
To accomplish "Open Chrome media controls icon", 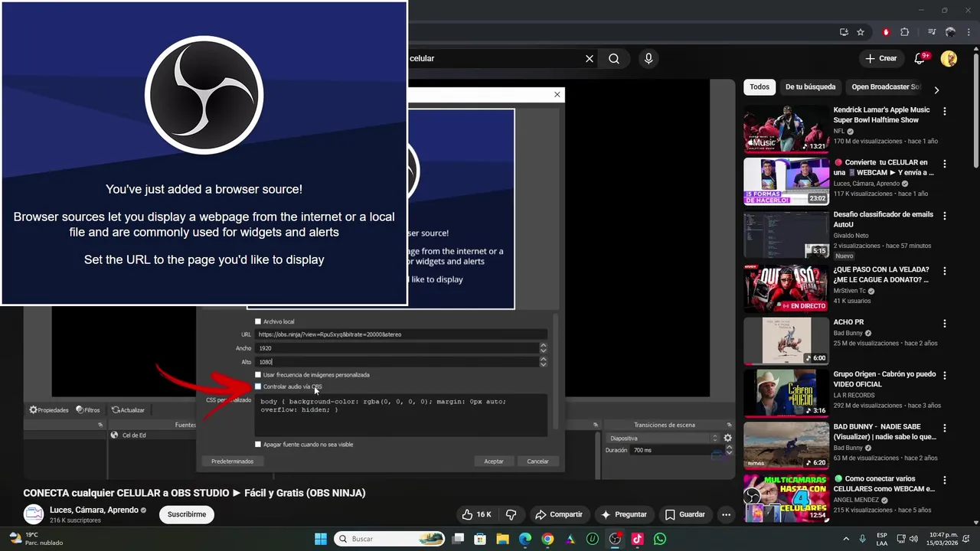I will 932,32.
